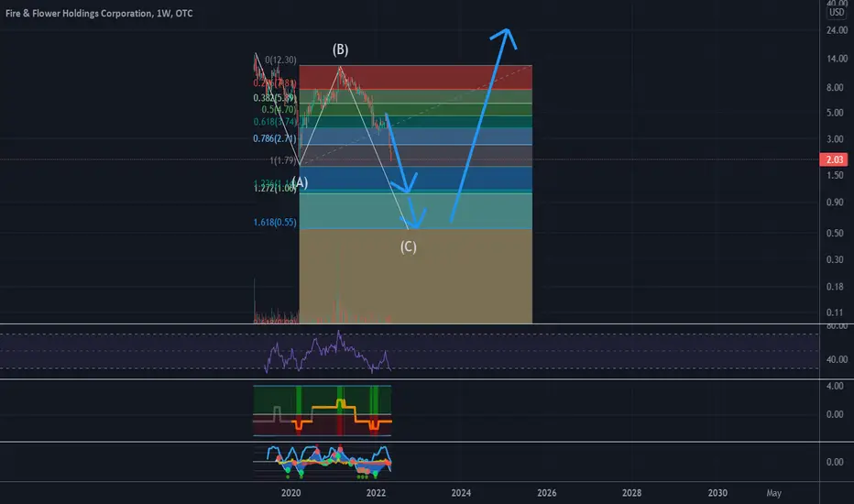Select the (B) wave label
Screen dimensions: 854x504
(x=340, y=49)
